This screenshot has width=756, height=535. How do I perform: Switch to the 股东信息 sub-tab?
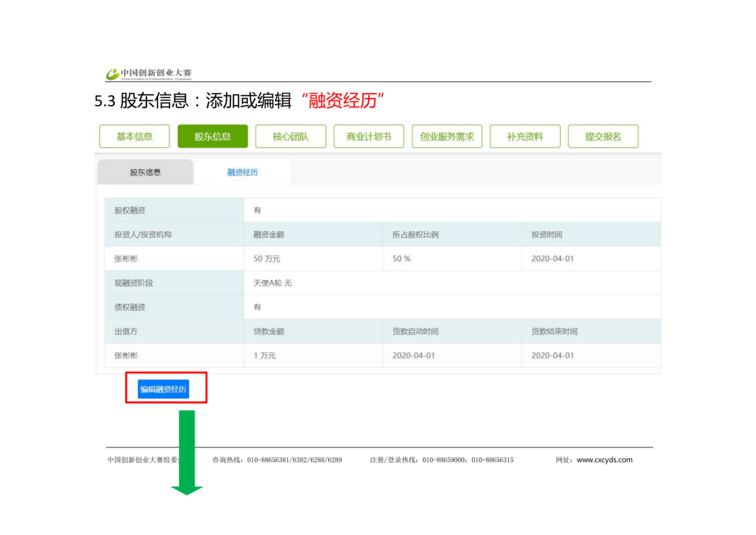(x=145, y=172)
